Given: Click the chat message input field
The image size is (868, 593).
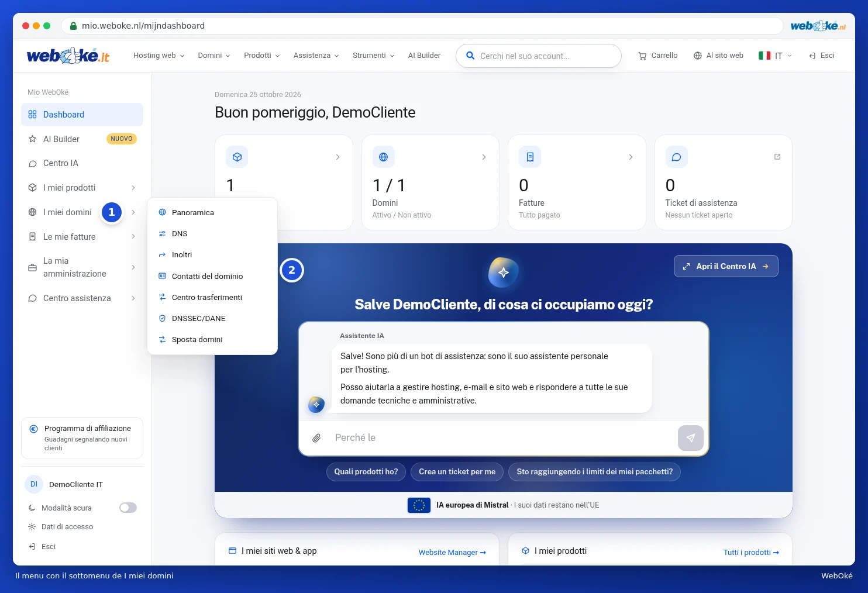Looking at the screenshot, I should tap(503, 438).
